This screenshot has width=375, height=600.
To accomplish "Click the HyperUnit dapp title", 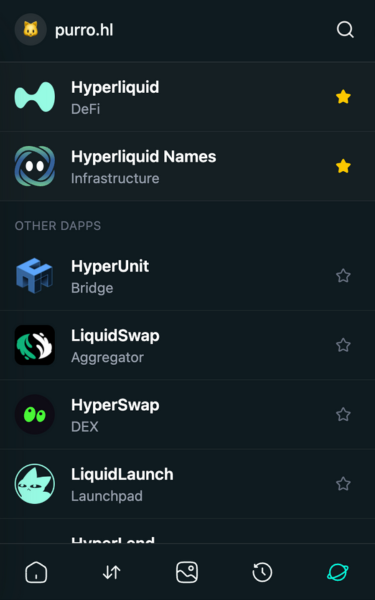I will pyautogui.click(x=110, y=267).
